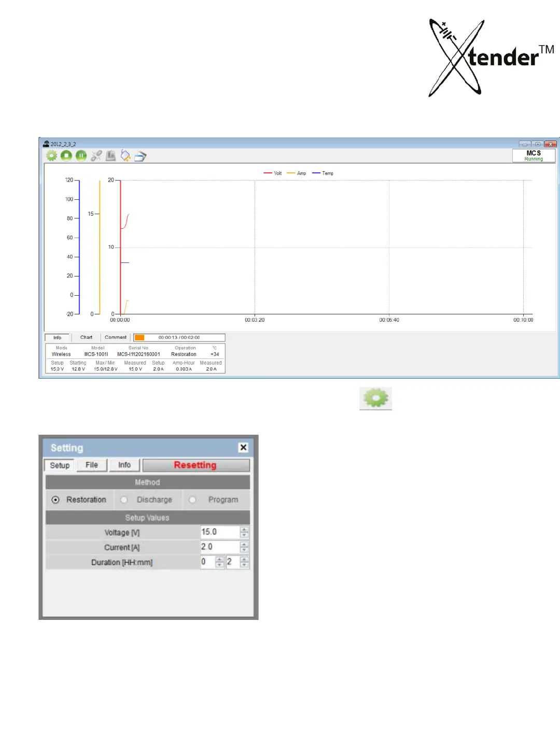
Task: Increase the Voltage [V] value with the up arrow
Action: 244,530
